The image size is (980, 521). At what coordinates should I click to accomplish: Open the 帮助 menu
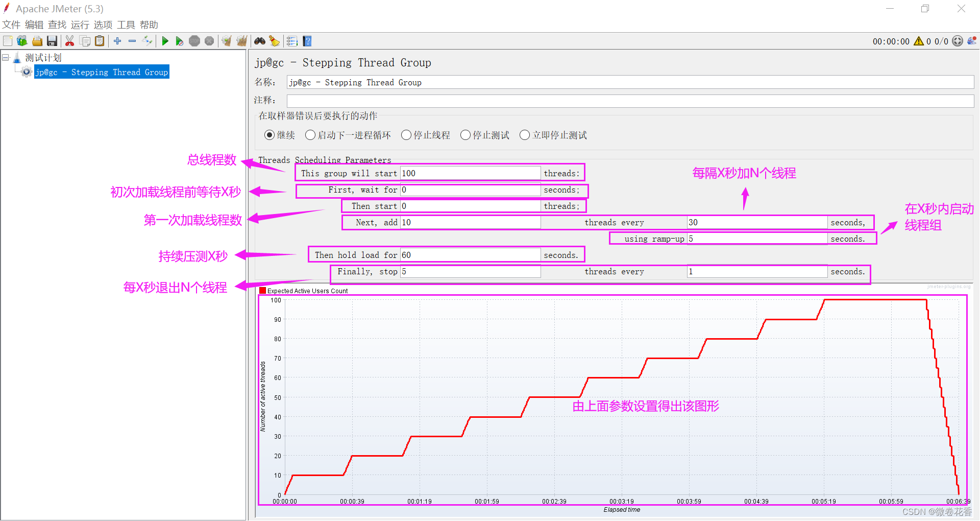pyautogui.click(x=149, y=25)
